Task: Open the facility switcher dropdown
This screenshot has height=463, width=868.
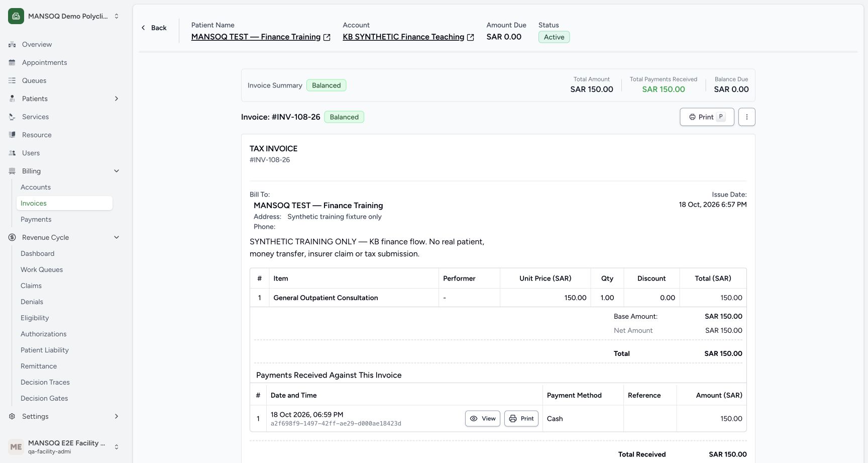Action: (x=117, y=16)
